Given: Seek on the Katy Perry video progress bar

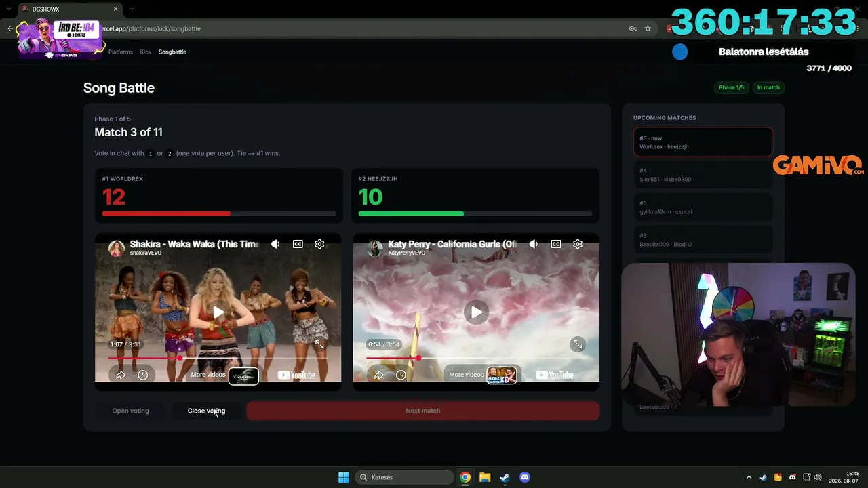Looking at the screenshot, I should tap(476, 358).
